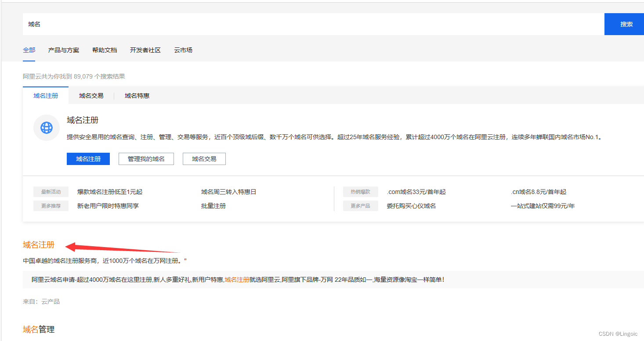The image size is (644, 341).
Task: Click the 管理我的域名 button
Action: point(146,159)
